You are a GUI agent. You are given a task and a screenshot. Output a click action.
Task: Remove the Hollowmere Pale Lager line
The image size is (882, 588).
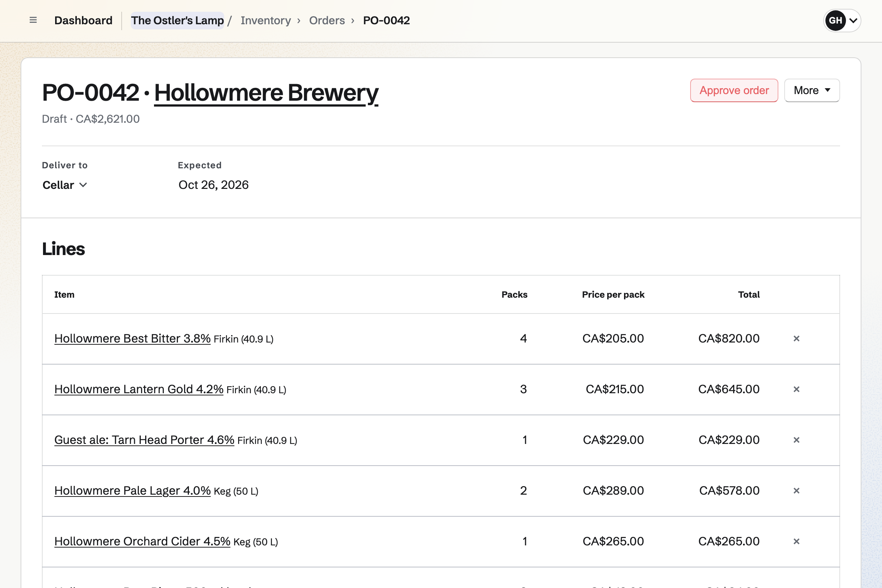click(796, 491)
